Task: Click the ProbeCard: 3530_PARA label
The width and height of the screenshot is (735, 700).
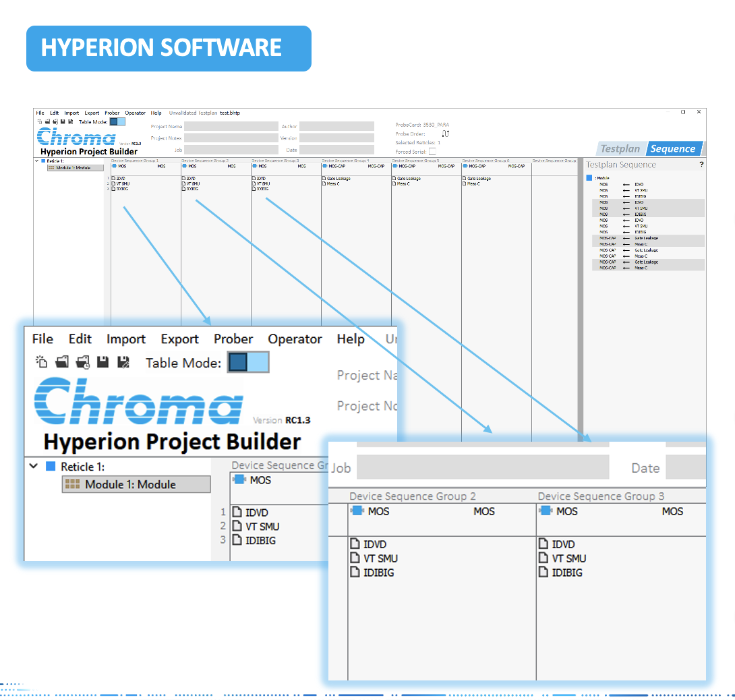Action: point(422,125)
